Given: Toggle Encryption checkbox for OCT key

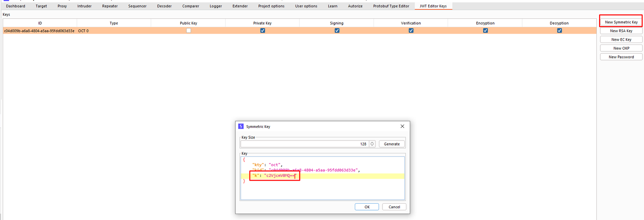Looking at the screenshot, I should point(485,30).
